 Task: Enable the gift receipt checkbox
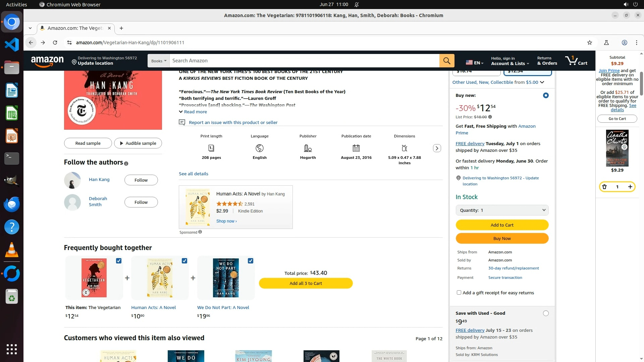click(x=459, y=293)
